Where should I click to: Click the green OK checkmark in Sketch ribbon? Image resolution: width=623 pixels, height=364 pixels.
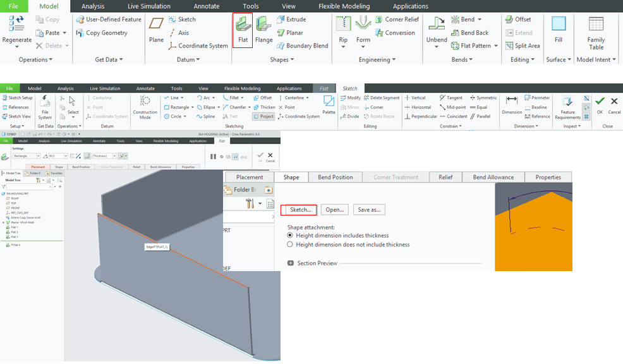pos(600,102)
